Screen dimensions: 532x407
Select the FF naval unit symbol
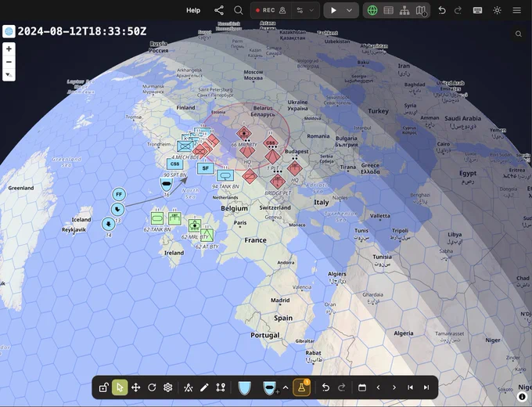click(x=119, y=194)
